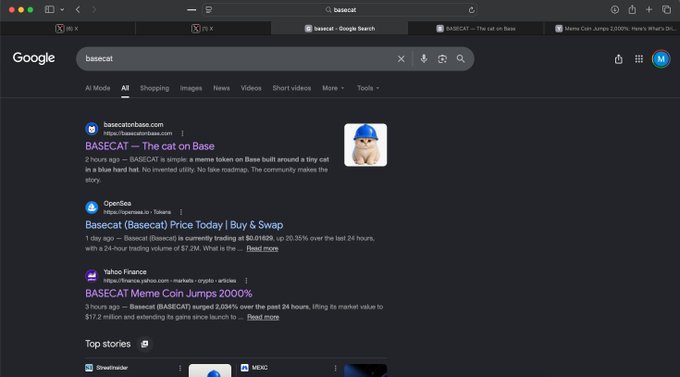Click the OpenSea site name
Screen dimensions: 680x377
pyautogui.click(x=117, y=203)
